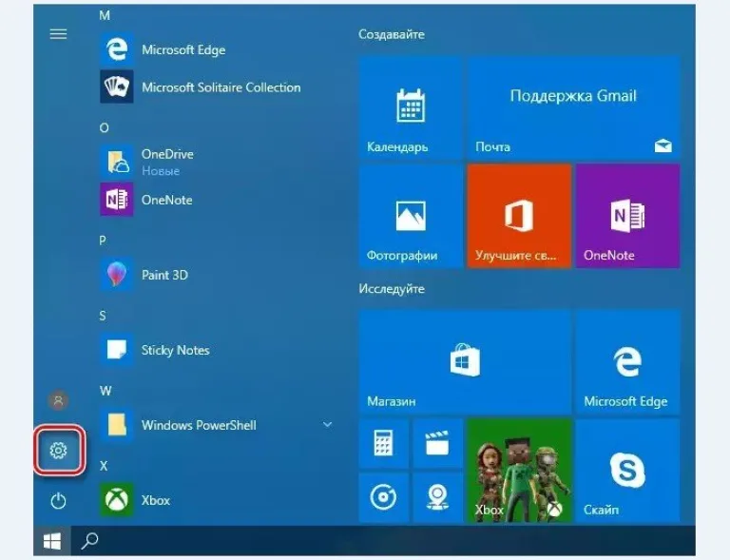This screenshot has height=560, width=730.
Task: Open the orange Office tile
Action: pyautogui.click(x=519, y=216)
